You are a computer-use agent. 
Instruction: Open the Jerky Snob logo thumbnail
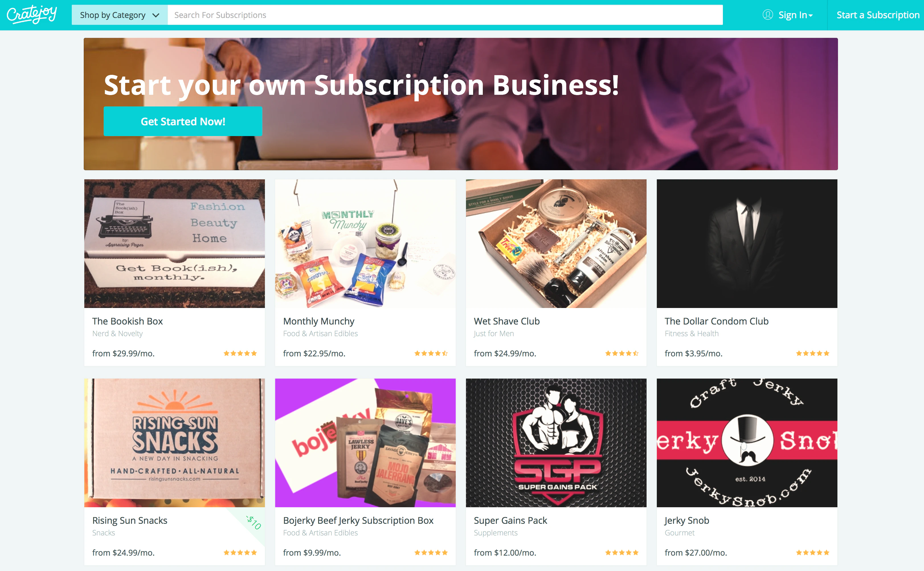(x=747, y=443)
